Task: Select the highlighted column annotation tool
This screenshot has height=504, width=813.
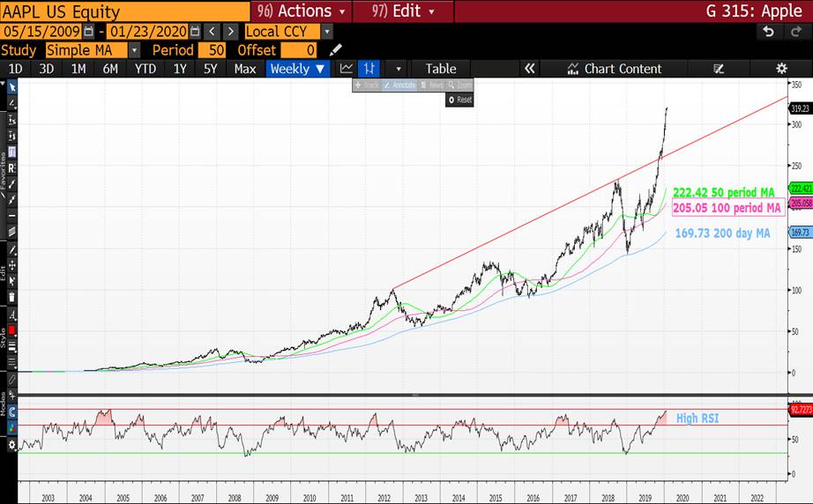Action: pos(11,152)
